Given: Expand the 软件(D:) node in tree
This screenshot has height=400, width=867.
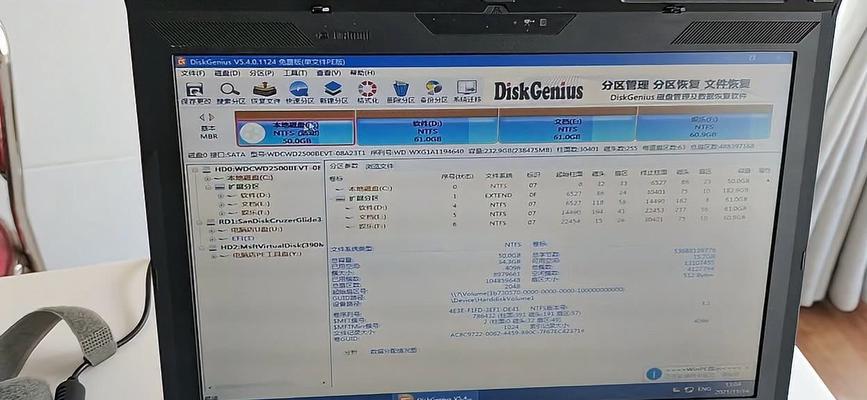Looking at the screenshot, I should click(x=221, y=196).
